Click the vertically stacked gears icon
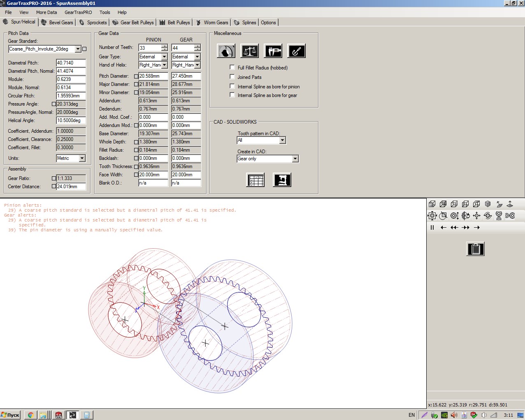The height and width of the screenshot is (420, 525). coord(499,215)
